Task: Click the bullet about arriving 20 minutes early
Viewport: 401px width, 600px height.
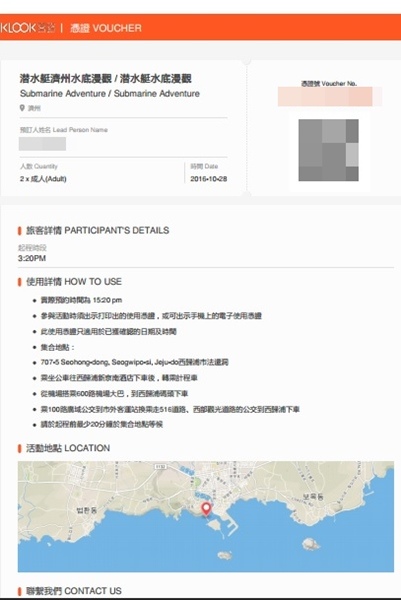Action: coord(102,424)
